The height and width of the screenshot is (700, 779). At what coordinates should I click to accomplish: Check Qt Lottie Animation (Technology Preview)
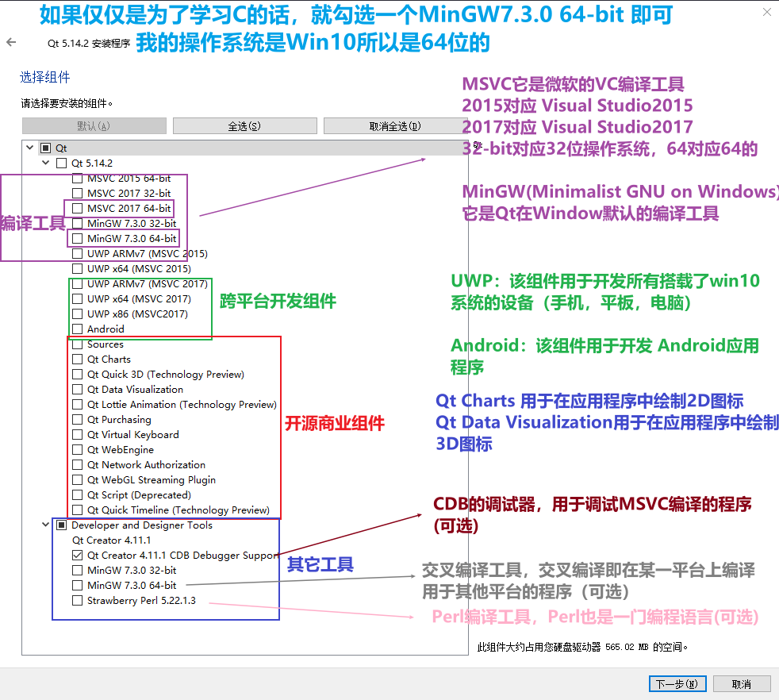[x=78, y=404]
